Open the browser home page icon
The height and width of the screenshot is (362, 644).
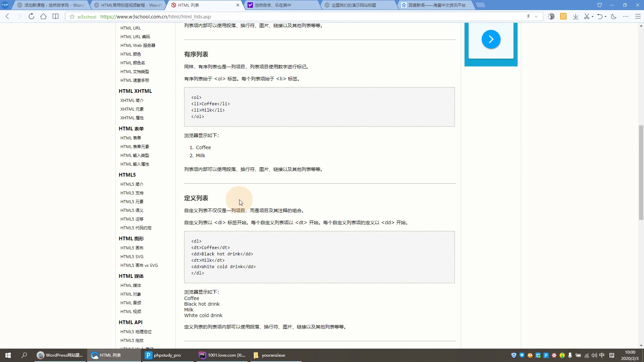pos(43,16)
